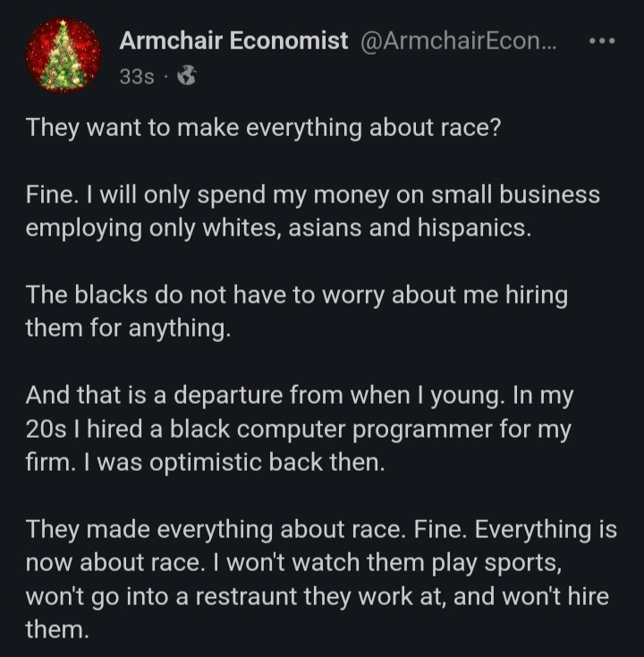The image size is (644, 657).
Task: Open the Christmas tree profile avatar
Action: point(64,55)
